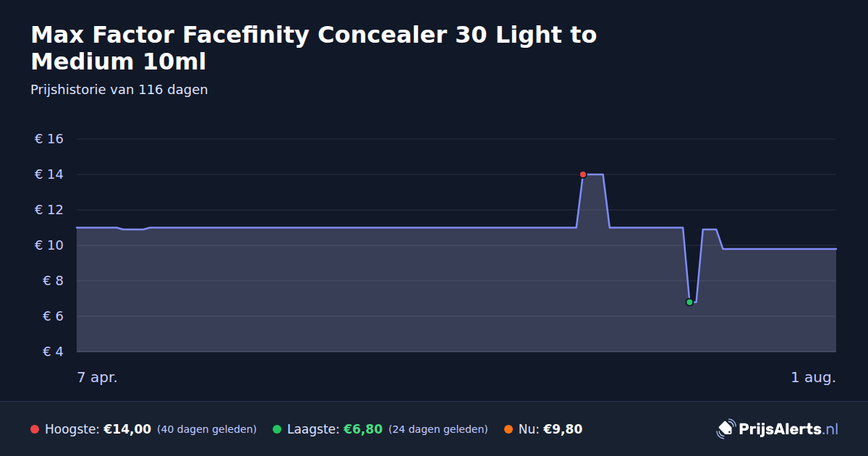
Task: Click the green dot beside Laagste
Action: click(x=277, y=429)
